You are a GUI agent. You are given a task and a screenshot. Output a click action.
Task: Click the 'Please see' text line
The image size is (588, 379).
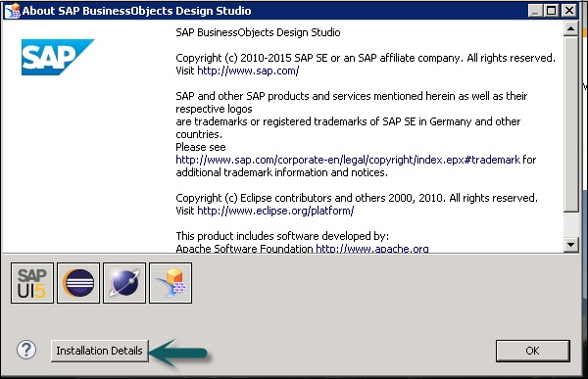pyautogui.click(x=201, y=147)
